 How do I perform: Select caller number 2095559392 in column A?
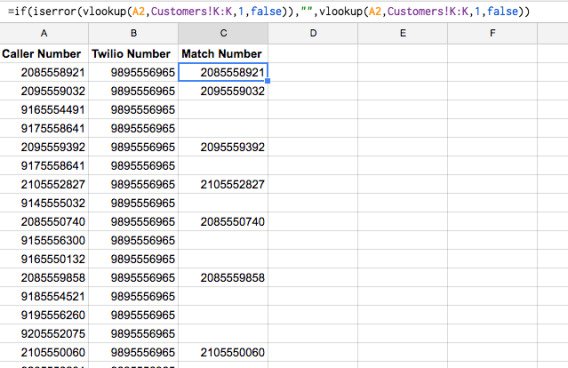tap(44, 147)
